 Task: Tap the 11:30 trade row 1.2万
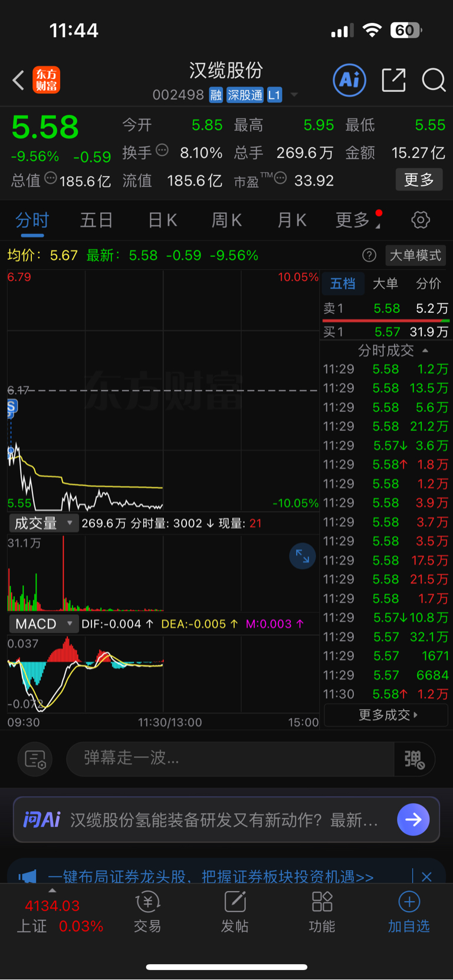(386, 694)
